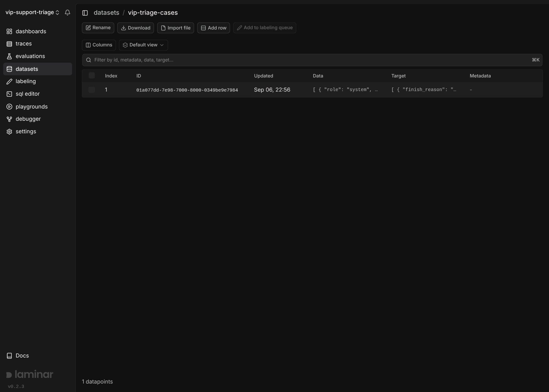The image size is (549, 392).
Task: Tick the checkbox for row 1
Action: click(92, 90)
